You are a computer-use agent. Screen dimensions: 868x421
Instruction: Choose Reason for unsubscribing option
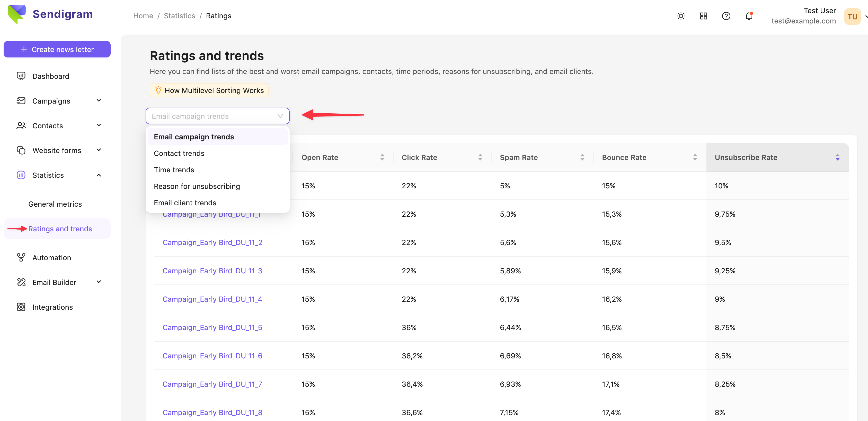coord(197,186)
